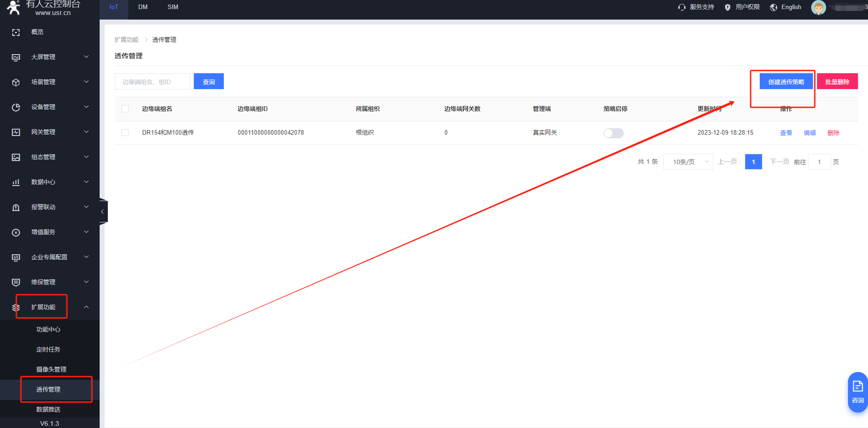Click the 边缘端组名、组ID search field

(152, 82)
